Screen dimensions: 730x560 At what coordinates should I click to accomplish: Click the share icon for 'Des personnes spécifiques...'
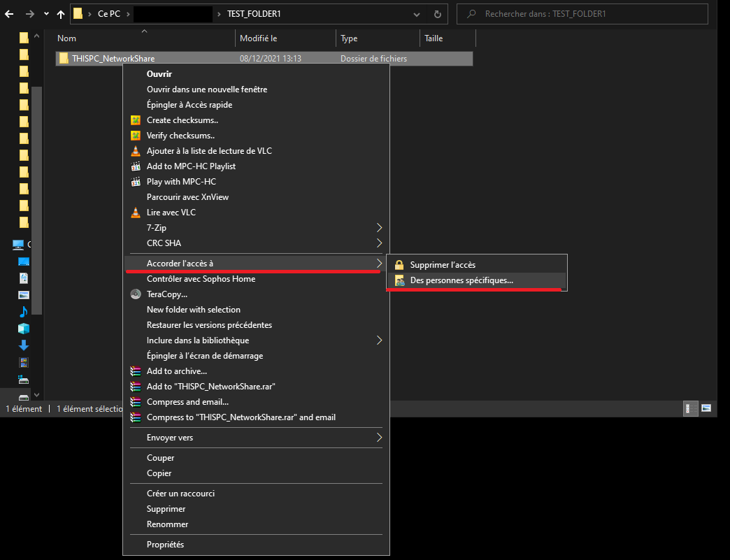click(x=399, y=280)
